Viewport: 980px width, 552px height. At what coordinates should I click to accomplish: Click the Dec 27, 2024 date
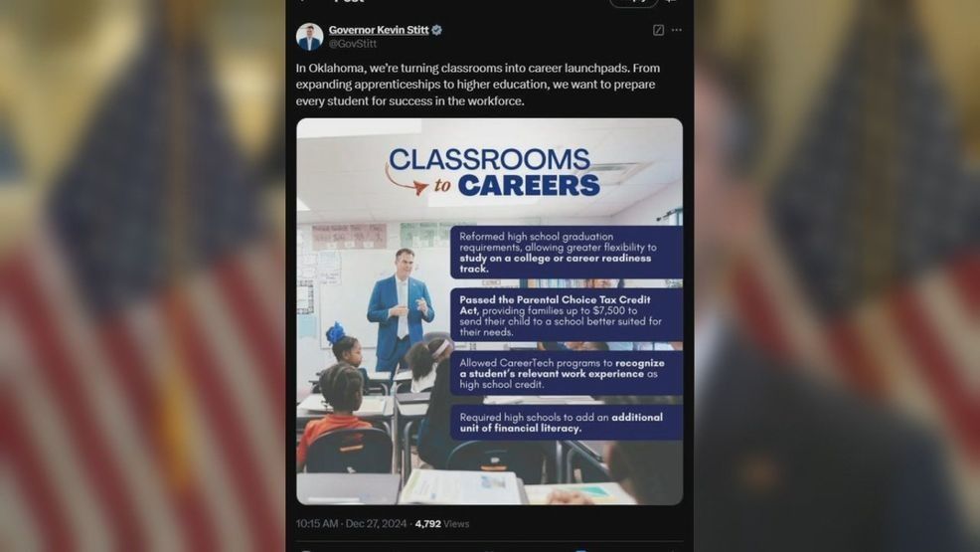click(x=376, y=523)
